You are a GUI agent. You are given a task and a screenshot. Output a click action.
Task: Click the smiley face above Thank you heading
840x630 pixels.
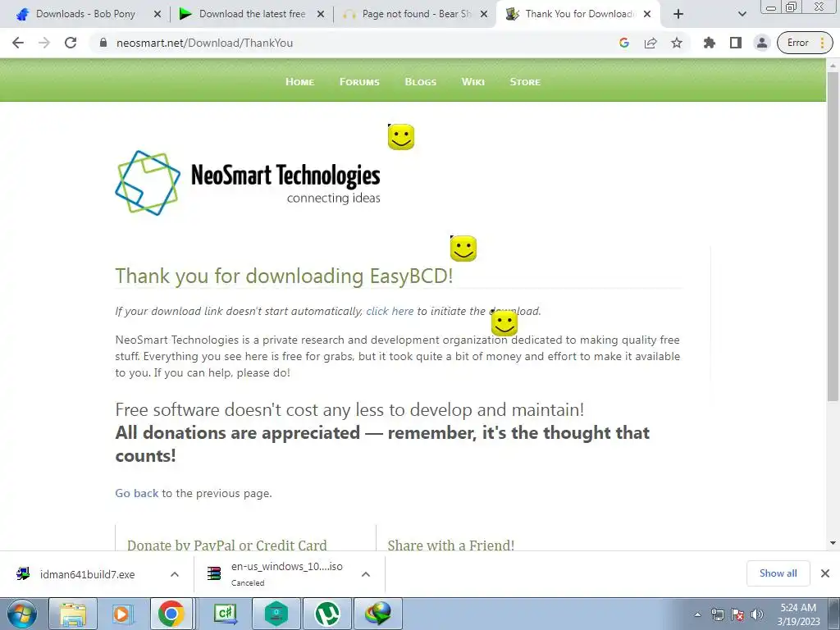(x=463, y=249)
